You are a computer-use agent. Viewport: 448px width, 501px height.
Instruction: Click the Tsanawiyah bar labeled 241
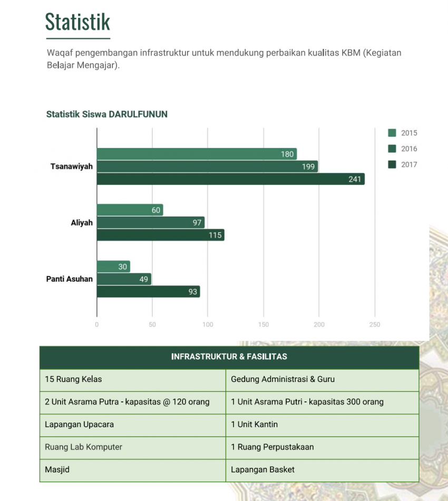coord(230,179)
